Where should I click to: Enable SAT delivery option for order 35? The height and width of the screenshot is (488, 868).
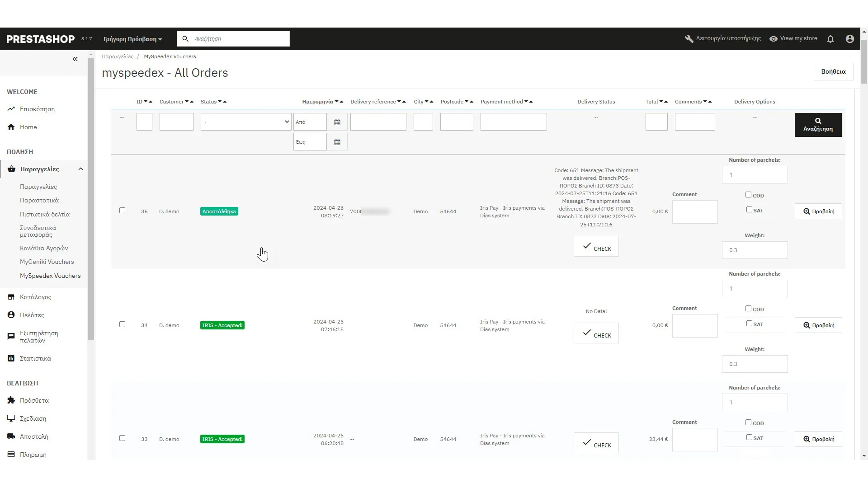[x=749, y=210]
